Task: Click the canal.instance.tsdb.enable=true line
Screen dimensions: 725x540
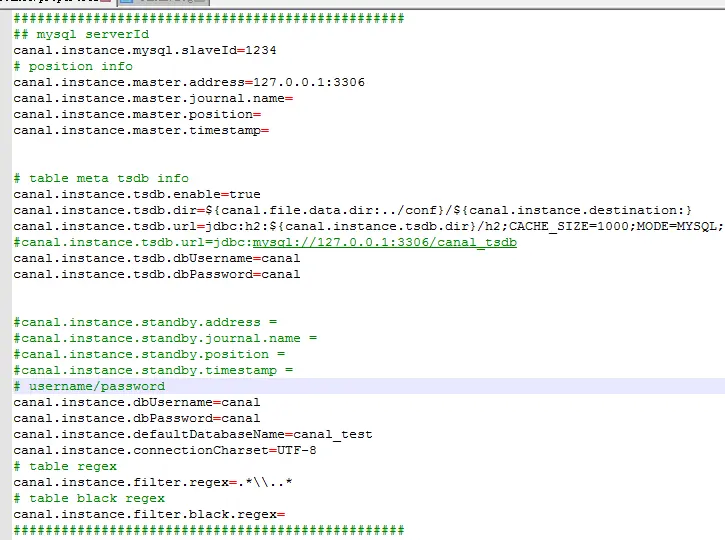Action: [137, 194]
